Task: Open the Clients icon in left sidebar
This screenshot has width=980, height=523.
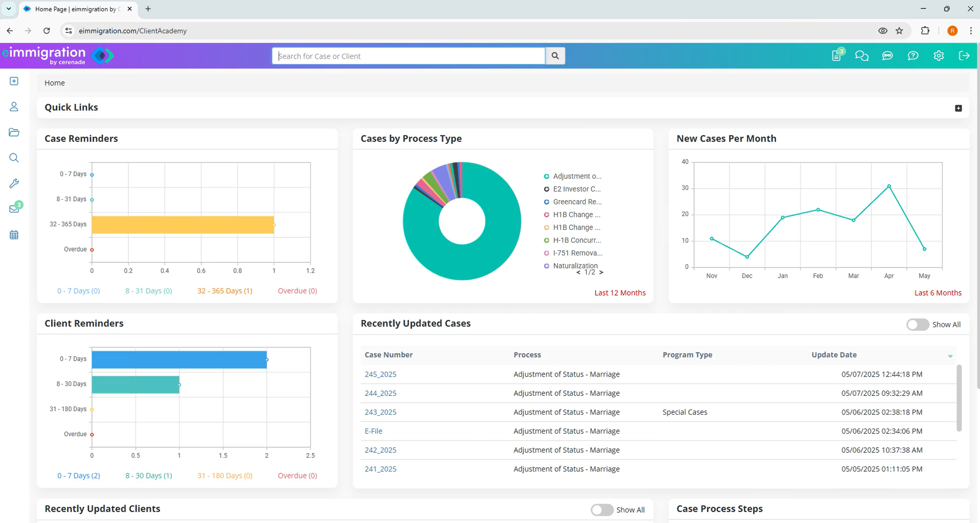Action: pos(14,106)
